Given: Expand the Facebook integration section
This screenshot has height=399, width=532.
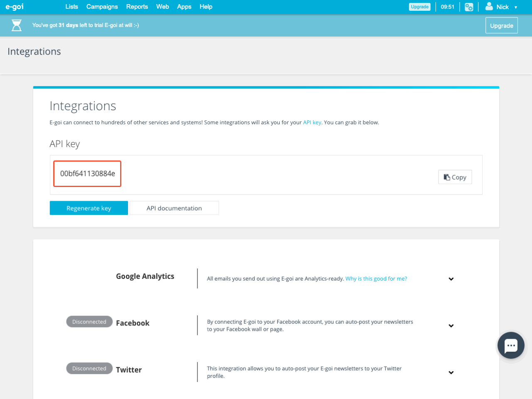Looking at the screenshot, I should click(x=451, y=326).
